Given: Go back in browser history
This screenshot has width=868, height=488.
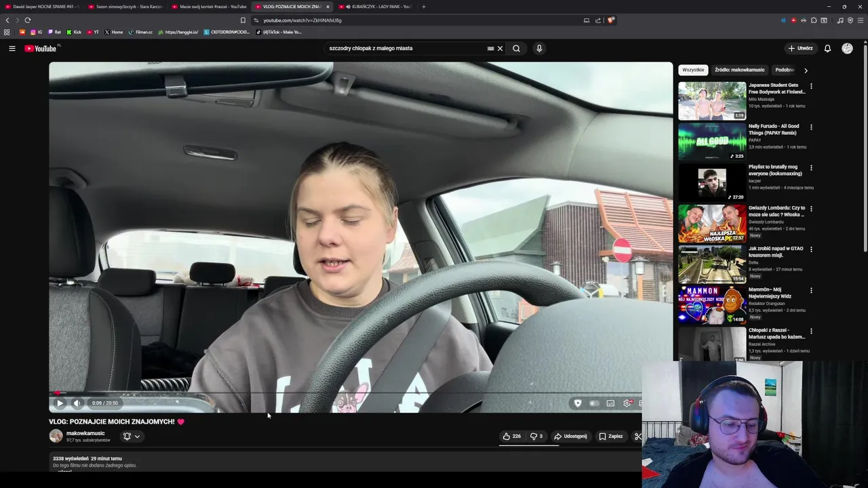Looking at the screenshot, I should 7,20.
